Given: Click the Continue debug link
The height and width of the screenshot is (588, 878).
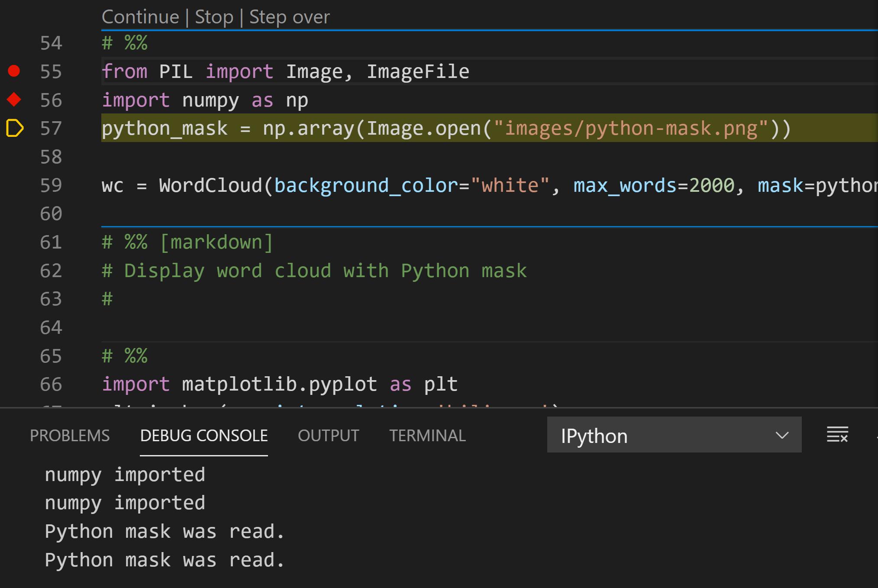Looking at the screenshot, I should [140, 17].
